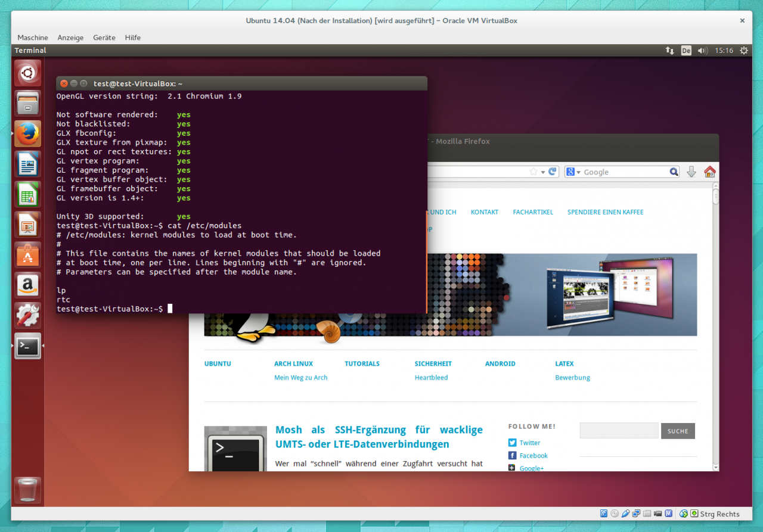Open the Maschine menu in VirtualBox
The image size is (763, 532).
[x=33, y=38]
